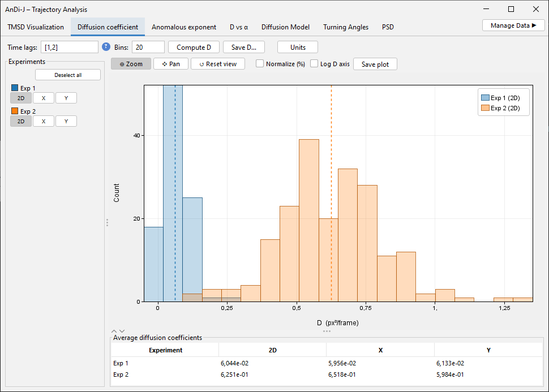Viewport: 549px width, 392px height.
Task: Tick the Log D axis checkbox
Action: [314, 64]
